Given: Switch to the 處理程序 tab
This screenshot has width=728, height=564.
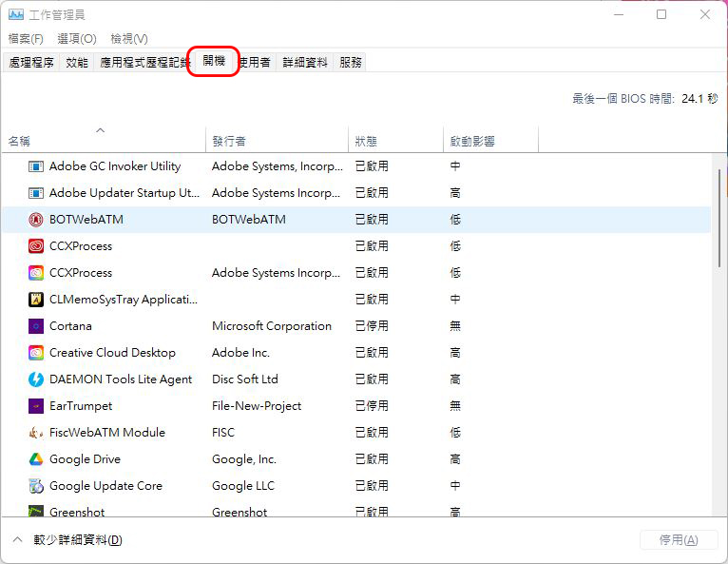Looking at the screenshot, I should click(31, 62).
